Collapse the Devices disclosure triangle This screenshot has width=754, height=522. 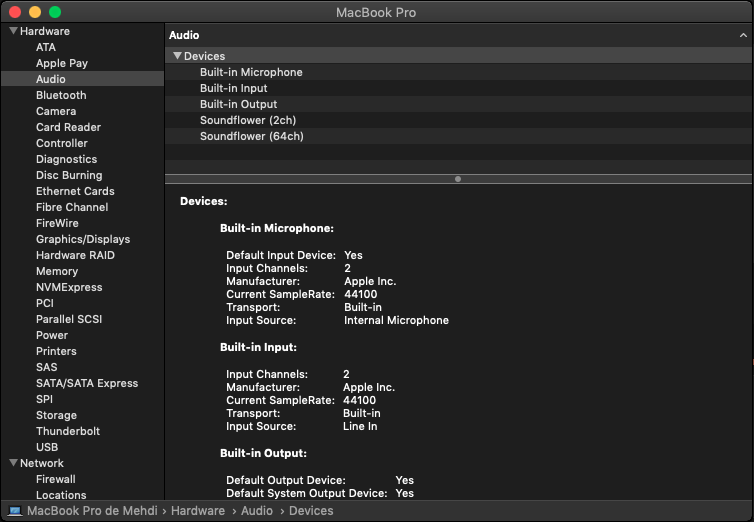pos(177,56)
